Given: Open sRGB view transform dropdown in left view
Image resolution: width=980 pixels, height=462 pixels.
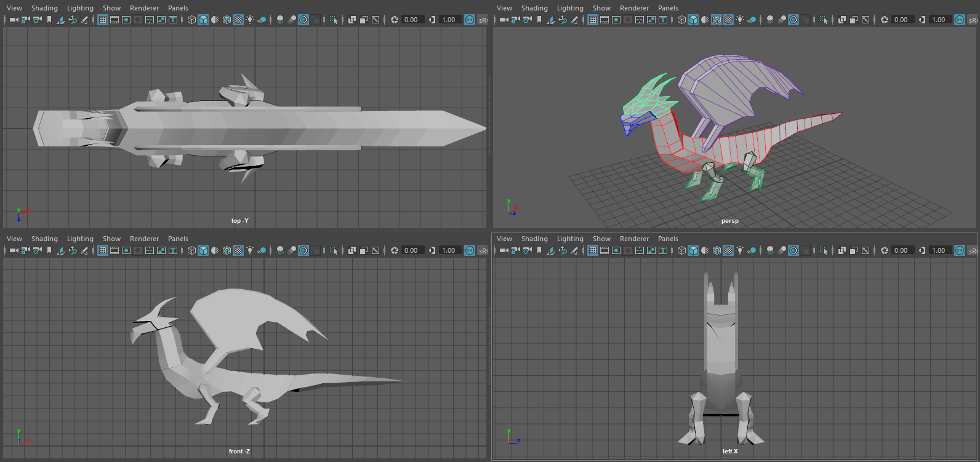Looking at the screenshot, I should (973, 250).
